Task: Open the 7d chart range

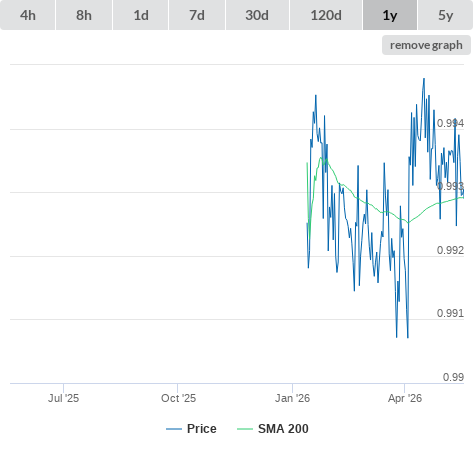Action: click(x=197, y=15)
